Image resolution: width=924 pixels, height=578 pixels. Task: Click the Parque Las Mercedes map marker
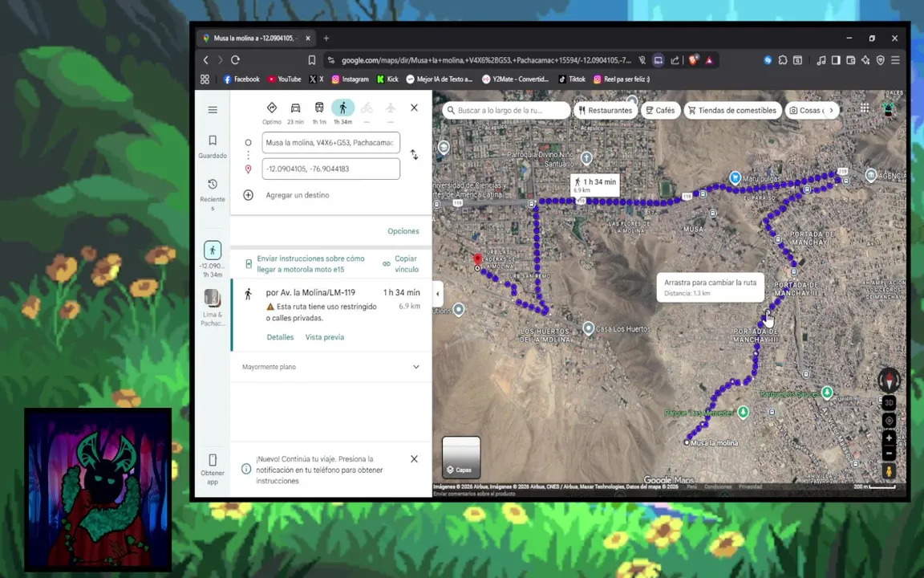click(x=743, y=411)
